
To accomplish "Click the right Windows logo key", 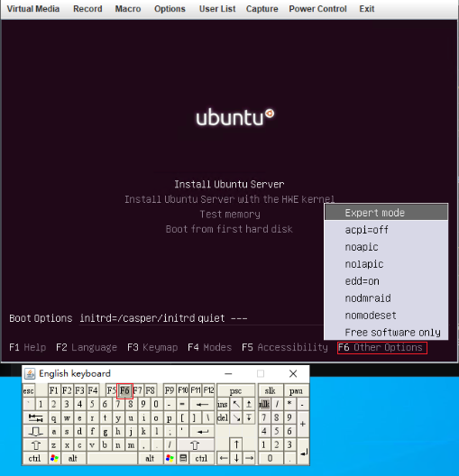I will 170,458.
